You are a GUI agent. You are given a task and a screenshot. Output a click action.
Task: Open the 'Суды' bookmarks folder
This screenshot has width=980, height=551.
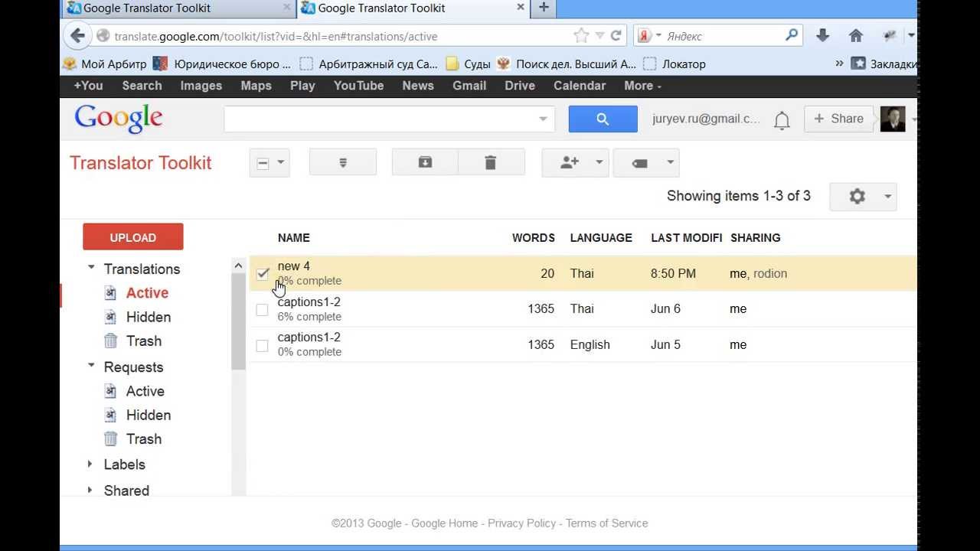(x=468, y=64)
